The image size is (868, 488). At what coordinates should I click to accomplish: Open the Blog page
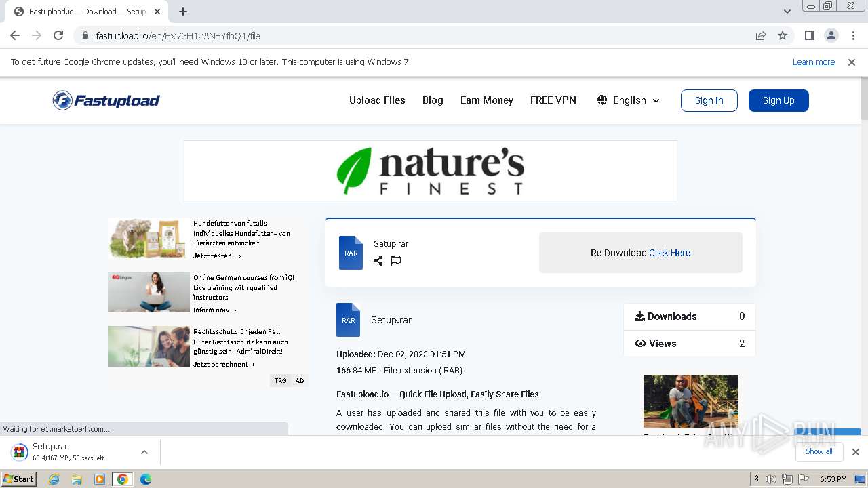(433, 100)
